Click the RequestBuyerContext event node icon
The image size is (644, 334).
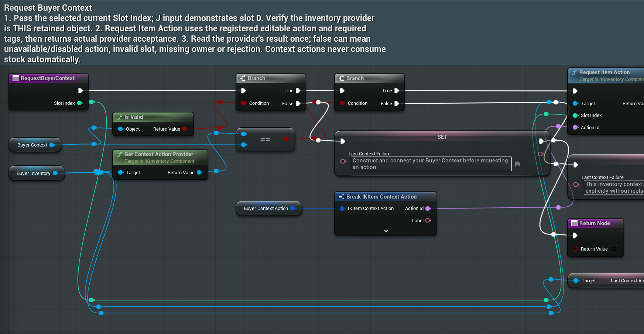[x=16, y=78]
